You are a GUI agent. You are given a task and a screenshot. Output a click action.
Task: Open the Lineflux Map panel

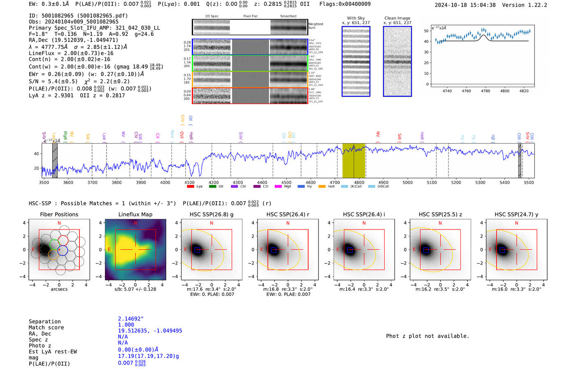coord(135,250)
